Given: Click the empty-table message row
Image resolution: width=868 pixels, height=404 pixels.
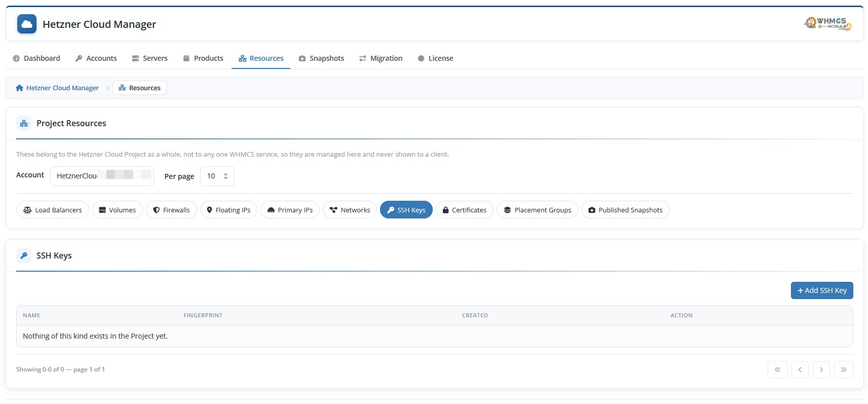Looking at the screenshot, I should click(x=434, y=336).
